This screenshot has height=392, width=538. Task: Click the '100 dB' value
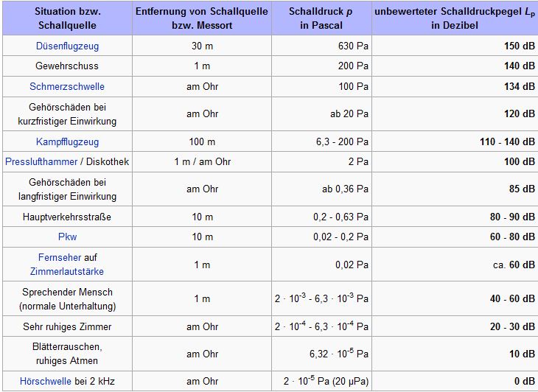pos(520,161)
